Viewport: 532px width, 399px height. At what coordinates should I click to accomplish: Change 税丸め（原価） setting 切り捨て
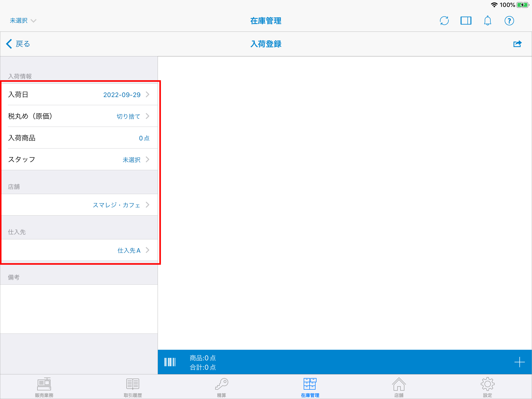tap(79, 116)
